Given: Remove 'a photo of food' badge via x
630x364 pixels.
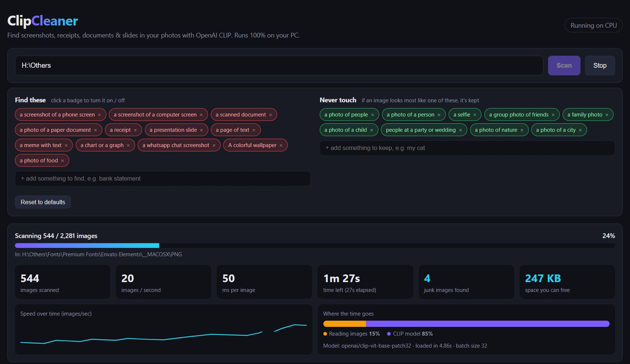Looking at the screenshot, I should point(62,161).
